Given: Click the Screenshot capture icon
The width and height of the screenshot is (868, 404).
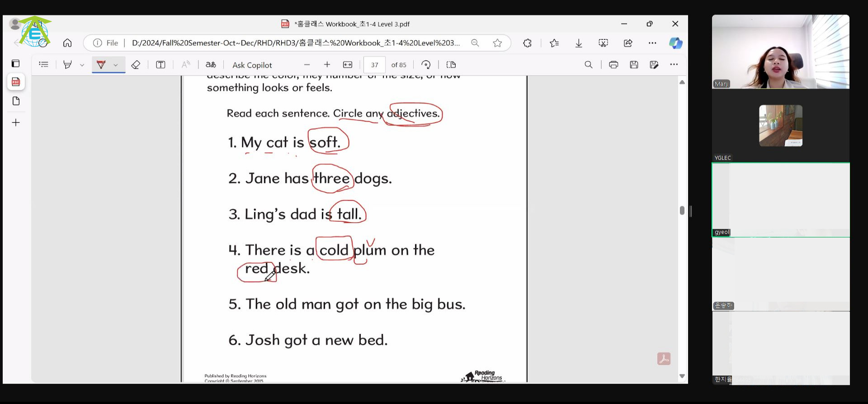Looking at the screenshot, I should point(603,43).
